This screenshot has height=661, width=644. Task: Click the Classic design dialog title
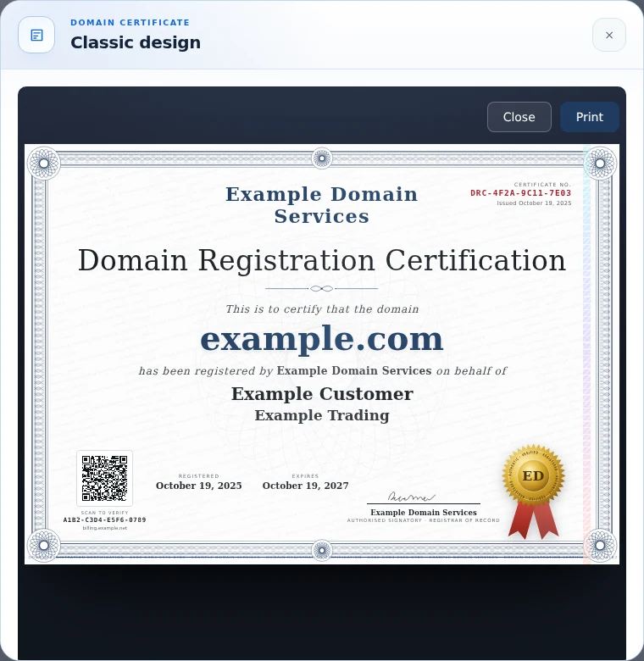[x=136, y=42]
